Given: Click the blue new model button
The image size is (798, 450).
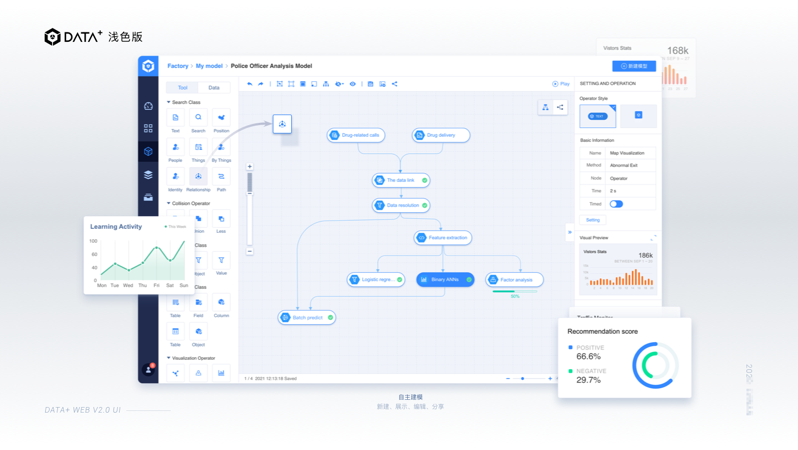Looking at the screenshot, I should pyautogui.click(x=634, y=66).
